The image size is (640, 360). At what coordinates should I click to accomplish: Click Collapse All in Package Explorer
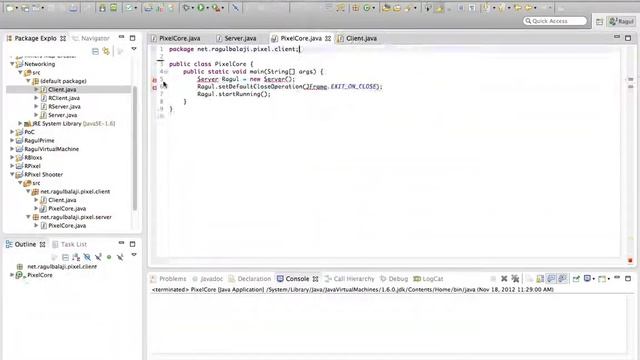(95, 51)
